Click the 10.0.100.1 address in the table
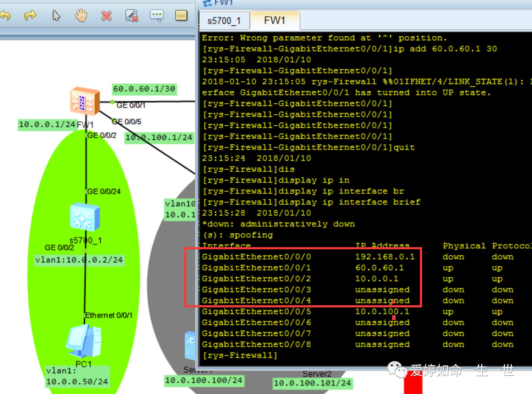The image size is (532, 394). click(x=382, y=311)
